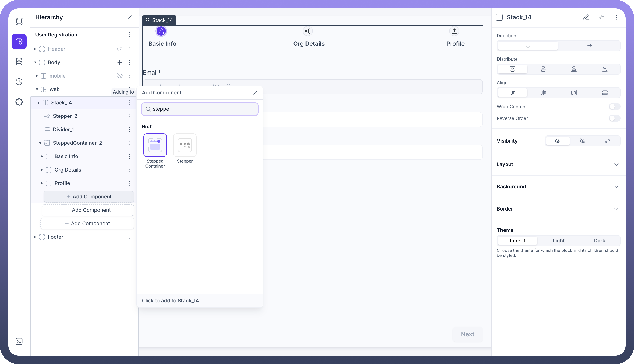
Task: Open the database icon in left sidebar
Action: point(19,62)
